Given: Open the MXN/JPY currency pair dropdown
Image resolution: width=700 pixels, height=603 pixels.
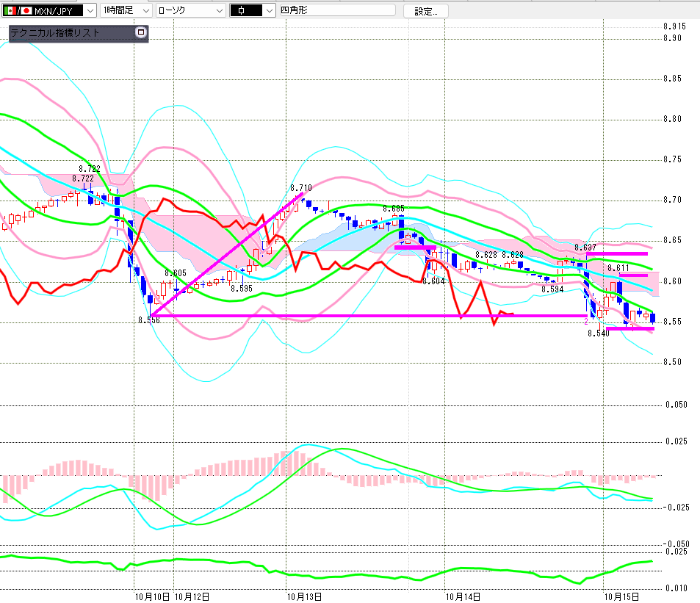Looking at the screenshot, I should 48,10.
